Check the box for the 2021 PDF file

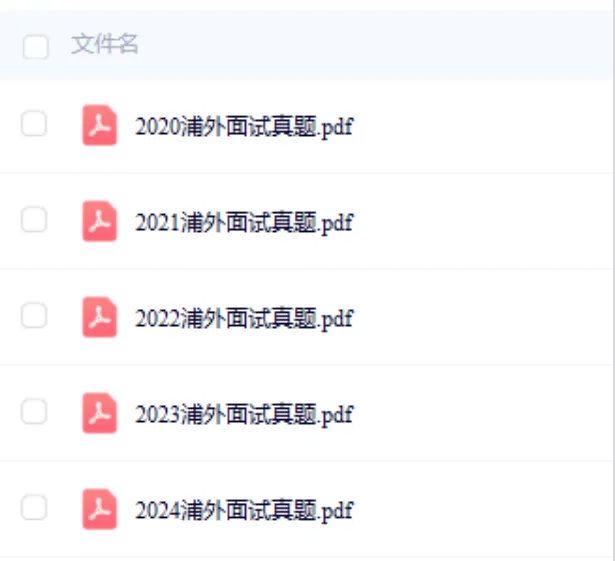click(34, 219)
